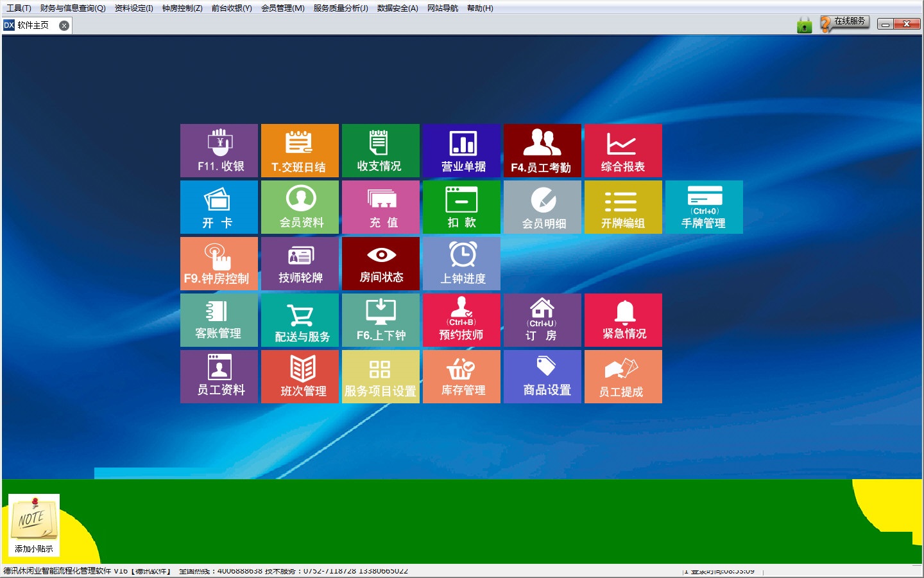Open the 工具(T) menu
This screenshot has height=578, width=924.
click(x=19, y=8)
